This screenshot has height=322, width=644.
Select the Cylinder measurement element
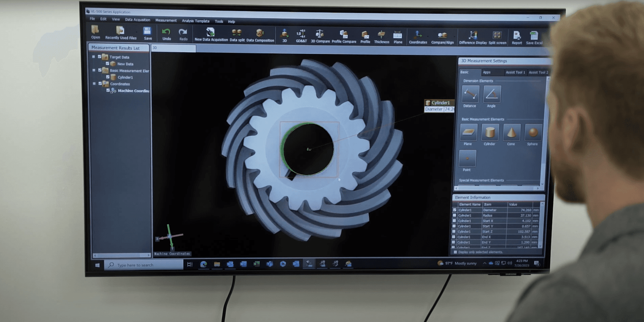coord(490,133)
